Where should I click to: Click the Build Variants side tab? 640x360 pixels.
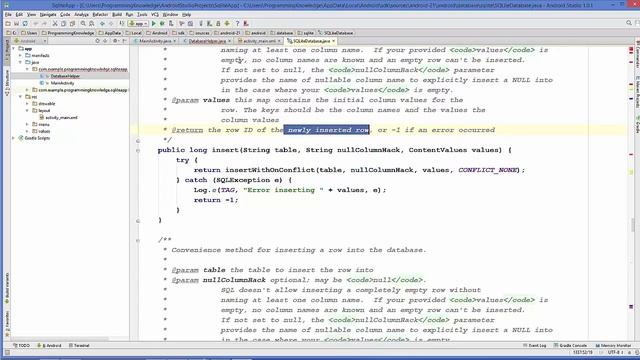[7, 288]
